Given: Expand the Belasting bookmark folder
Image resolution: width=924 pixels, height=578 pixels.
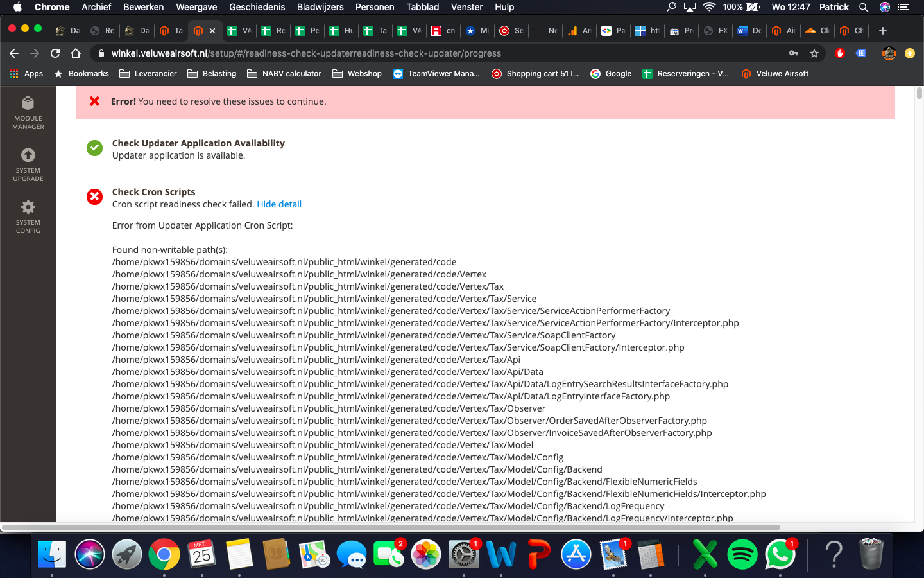Looking at the screenshot, I should 212,74.
